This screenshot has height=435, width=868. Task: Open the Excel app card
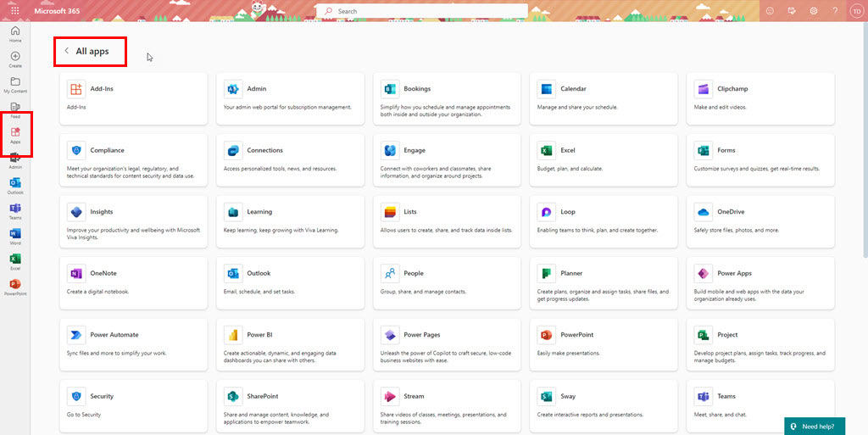pos(604,160)
